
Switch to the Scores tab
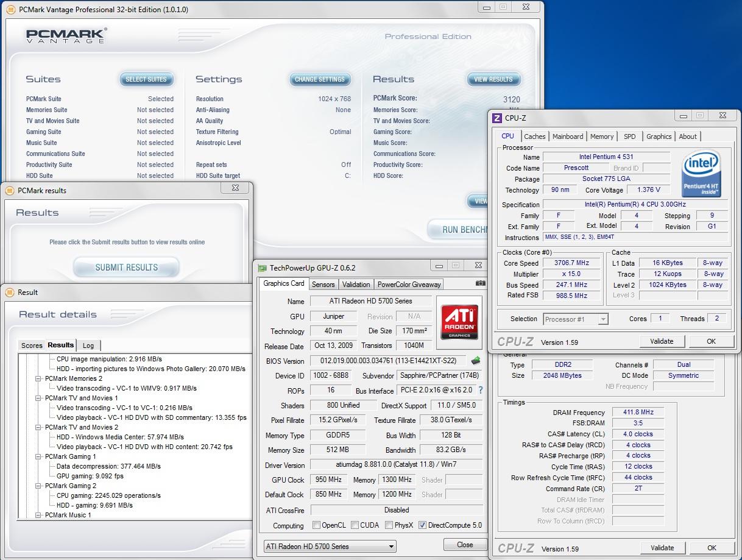[32, 346]
